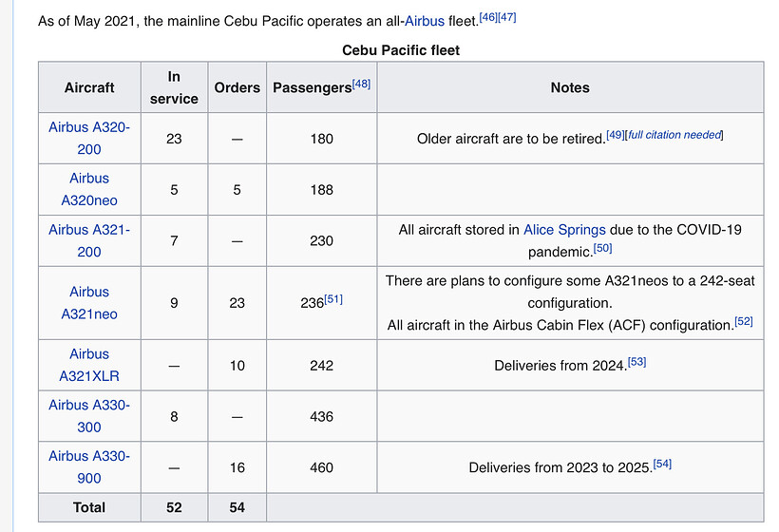
Task: Click citation 46 in the intro sentence
Action: pos(488,17)
